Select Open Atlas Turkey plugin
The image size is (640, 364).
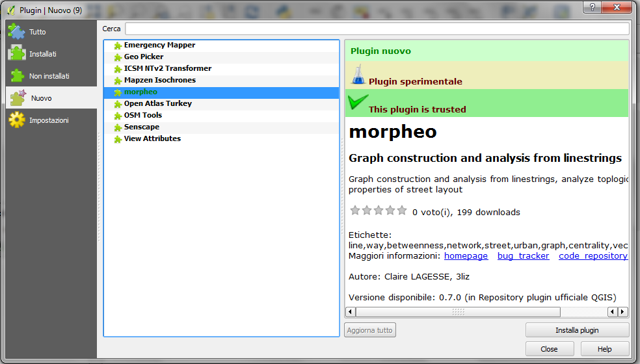click(221, 103)
